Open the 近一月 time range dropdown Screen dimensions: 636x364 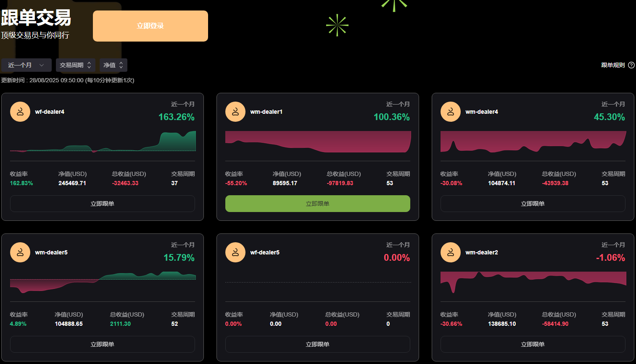[26, 65]
